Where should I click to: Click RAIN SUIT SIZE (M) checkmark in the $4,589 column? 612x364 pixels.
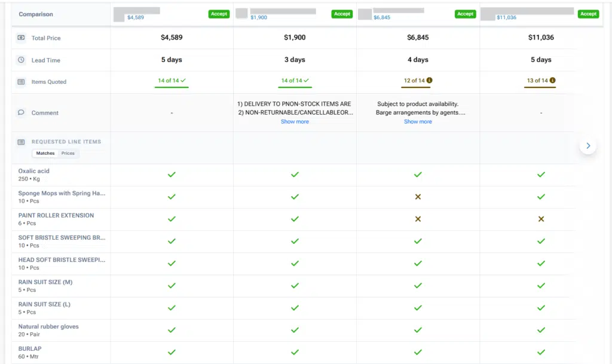tap(172, 286)
